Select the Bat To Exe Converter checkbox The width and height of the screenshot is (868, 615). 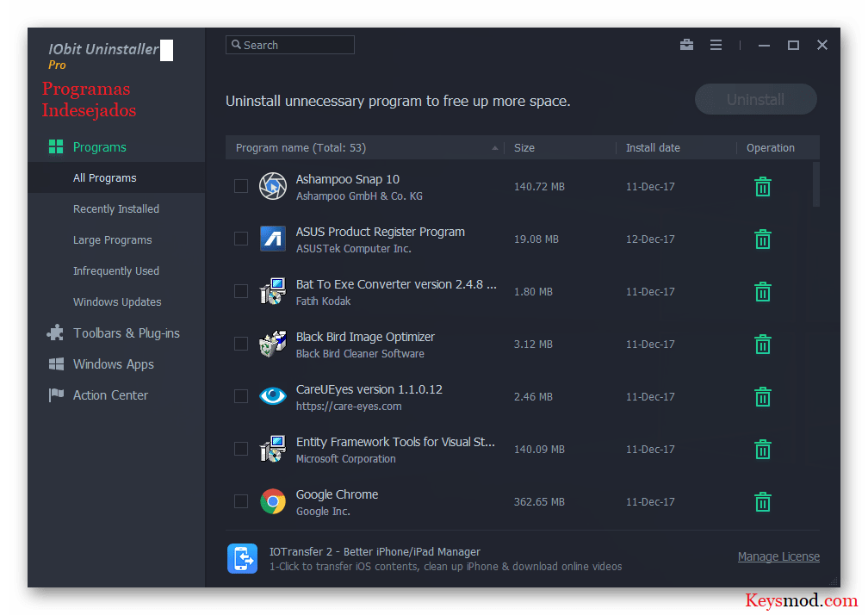[241, 291]
